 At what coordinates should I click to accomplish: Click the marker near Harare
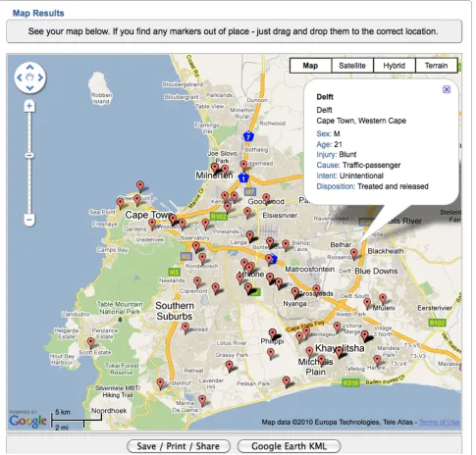point(377,360)
